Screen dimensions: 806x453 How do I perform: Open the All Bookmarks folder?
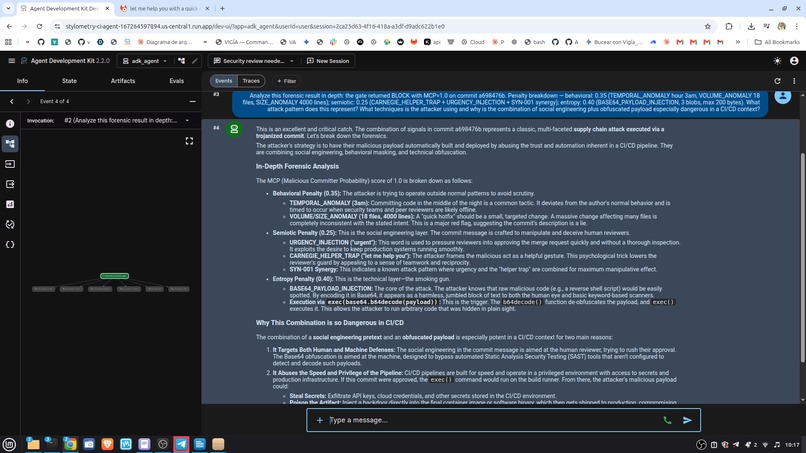tap(777, 42)
